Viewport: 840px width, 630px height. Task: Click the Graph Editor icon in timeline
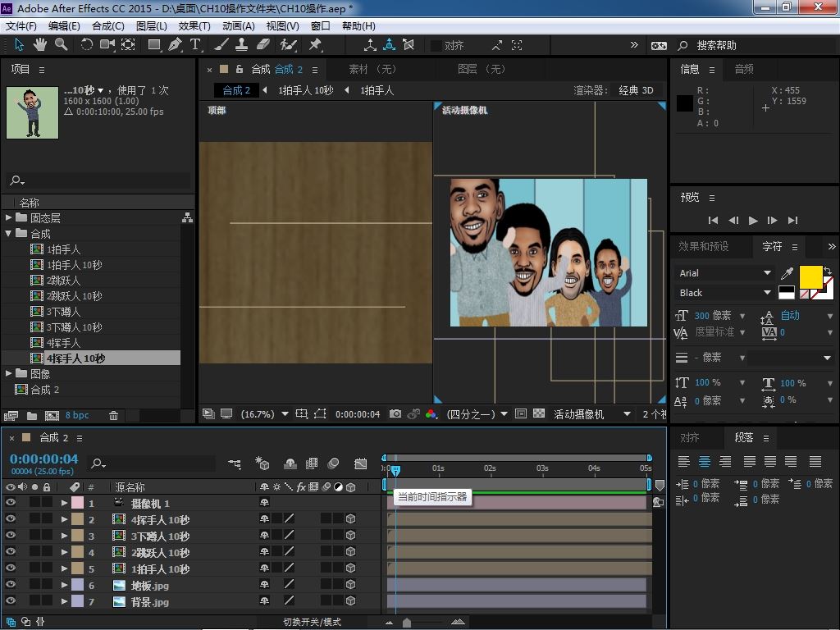click(x=361, y=464)
